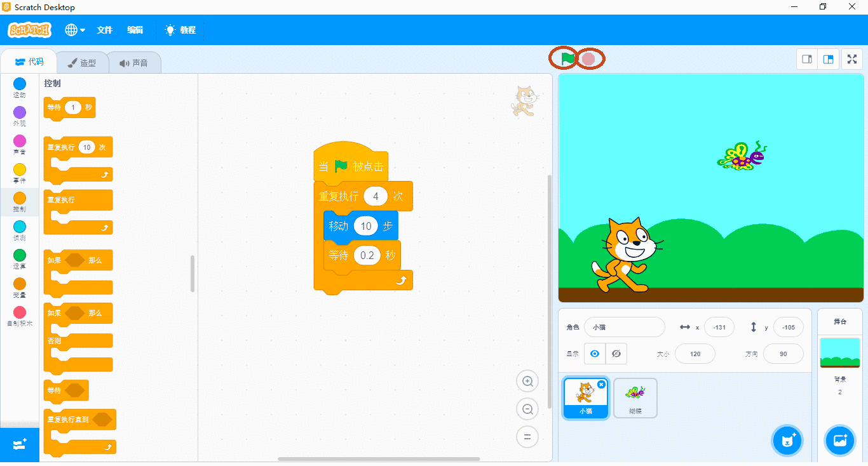Click the Scratch logo
Image resolution: width=868 pixels, height=466 pixels.
coord(29,30)
